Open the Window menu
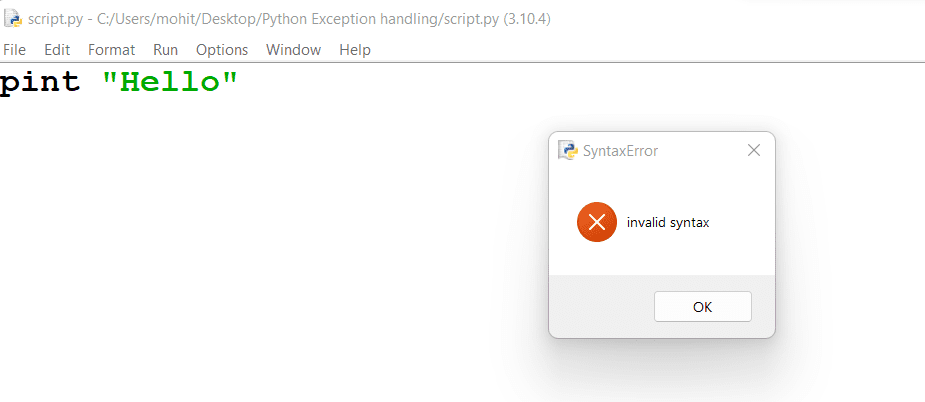This screenshot has width=925, height=402. pos(293,50)
